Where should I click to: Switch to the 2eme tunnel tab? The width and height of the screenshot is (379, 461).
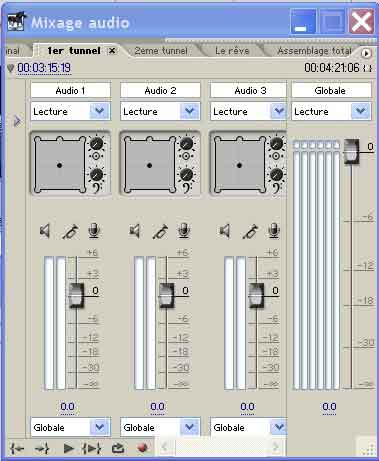tap(161, 51)
